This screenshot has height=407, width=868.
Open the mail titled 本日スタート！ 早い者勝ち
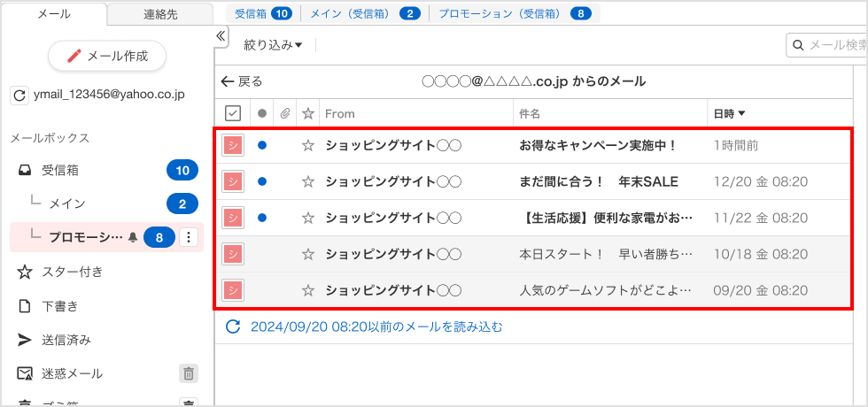pos(606,255)
